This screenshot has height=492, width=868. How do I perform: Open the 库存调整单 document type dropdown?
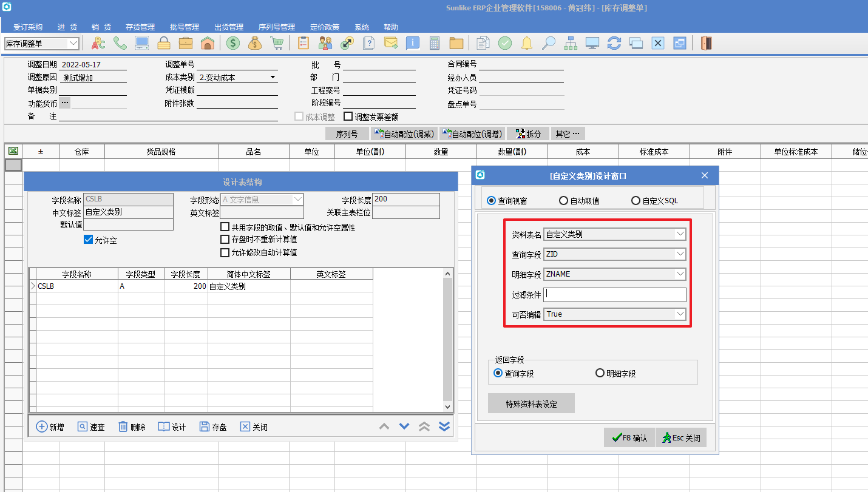coord(73,43)
